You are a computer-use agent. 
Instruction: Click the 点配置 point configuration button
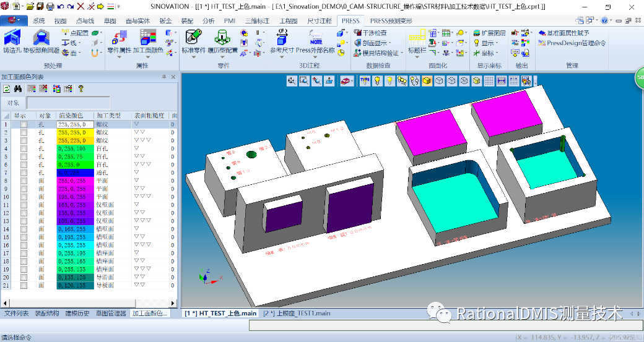pos(75,33)
